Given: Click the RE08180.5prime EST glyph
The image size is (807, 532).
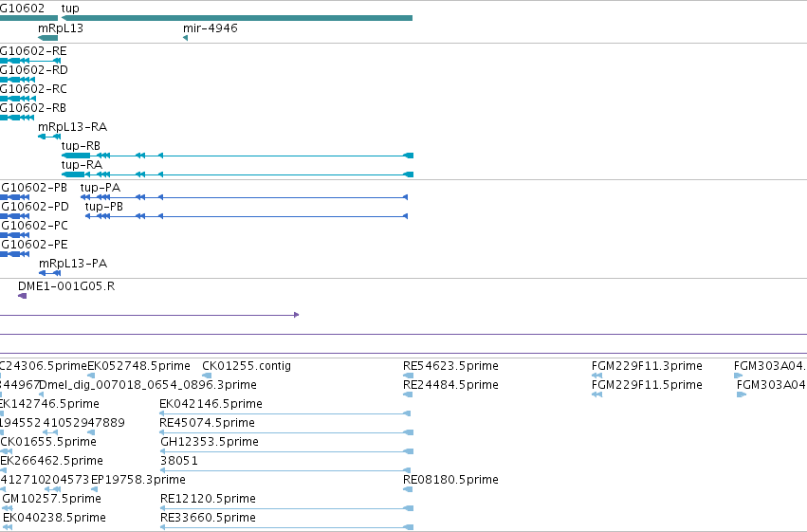Looking at the screenshot, I should [x=408, y=489].
